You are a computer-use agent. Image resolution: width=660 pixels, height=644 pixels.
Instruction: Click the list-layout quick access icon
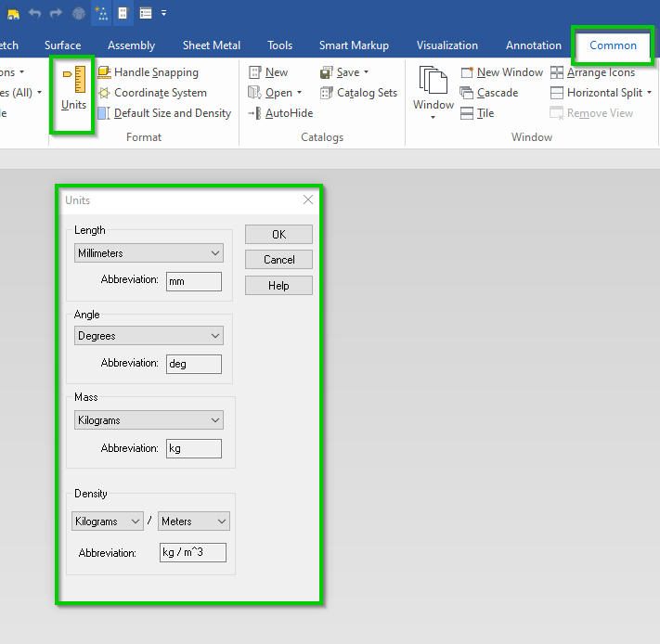(146, 14)
